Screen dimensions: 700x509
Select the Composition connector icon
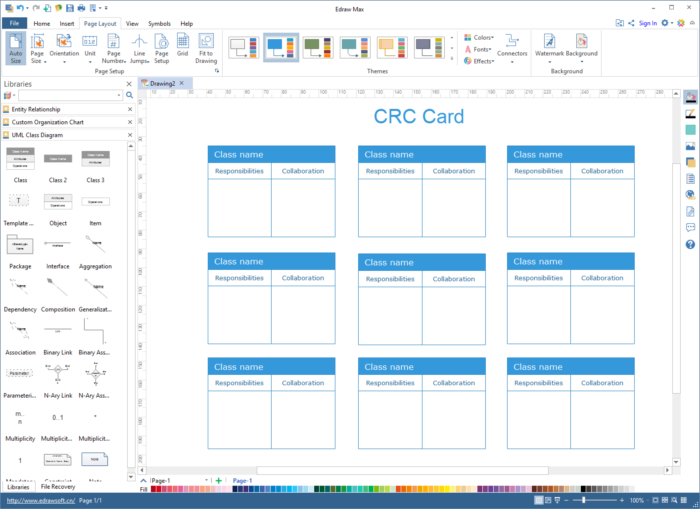click(x=58, y=287)
